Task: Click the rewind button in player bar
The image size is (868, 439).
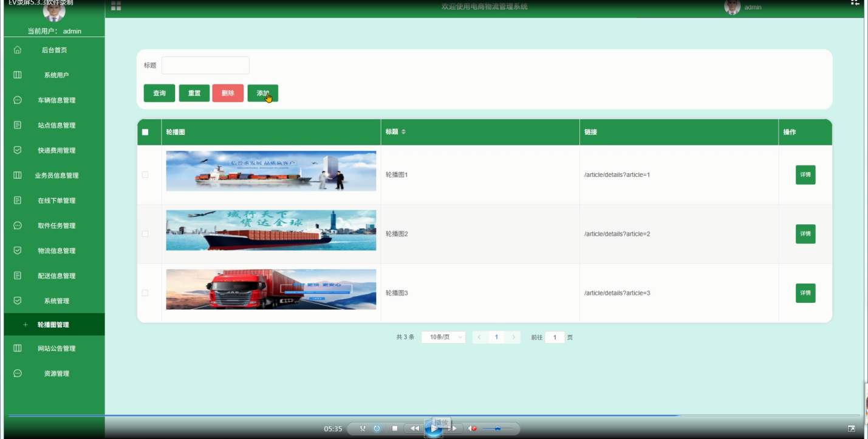Action: click(414, 429)
